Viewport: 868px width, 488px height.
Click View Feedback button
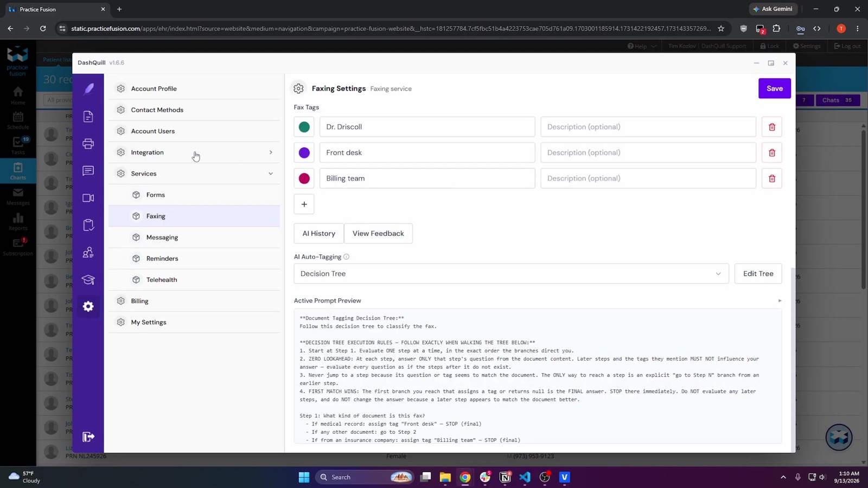tap(378, 234)
